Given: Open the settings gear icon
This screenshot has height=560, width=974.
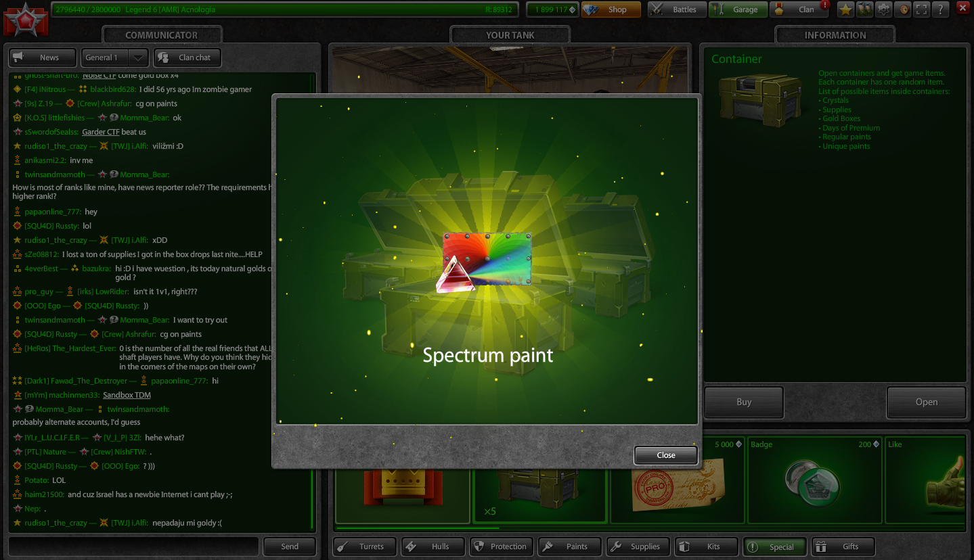Looking at the screenshot, I should 883,9.
